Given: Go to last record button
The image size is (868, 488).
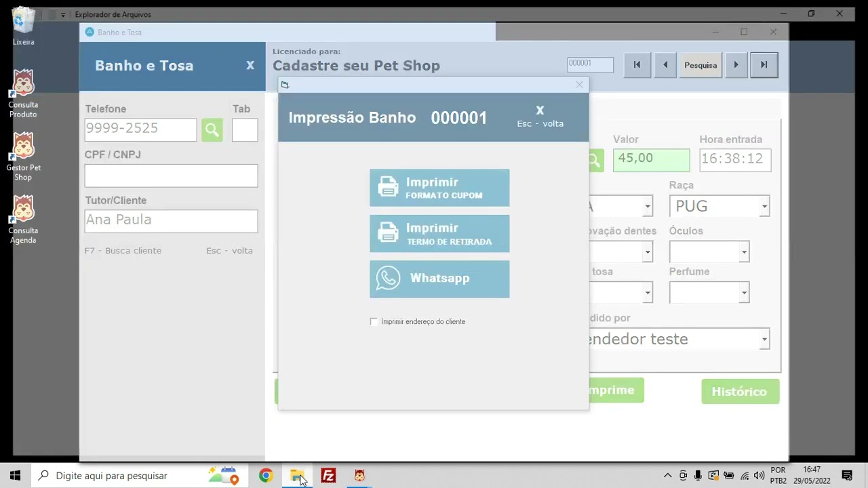Looking at the screenshot, I should [764, 65].
